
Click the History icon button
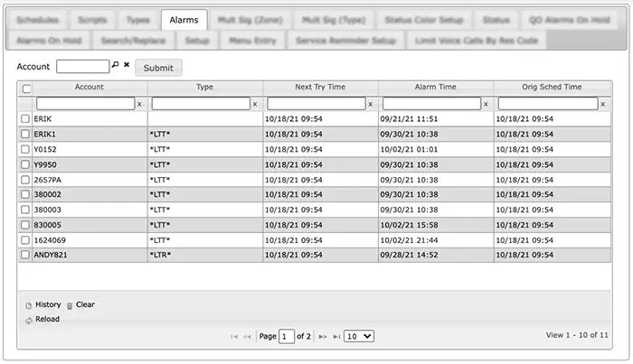[x=29, y=305]
